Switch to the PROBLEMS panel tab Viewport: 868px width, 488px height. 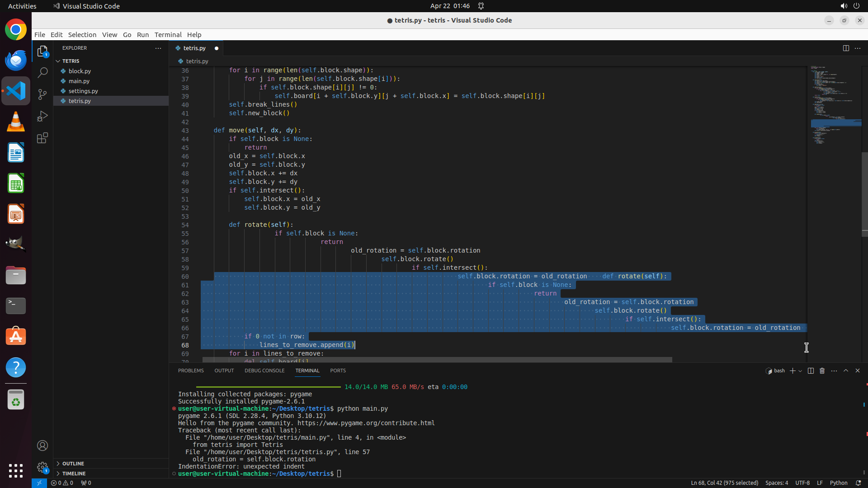coord(191,371)
